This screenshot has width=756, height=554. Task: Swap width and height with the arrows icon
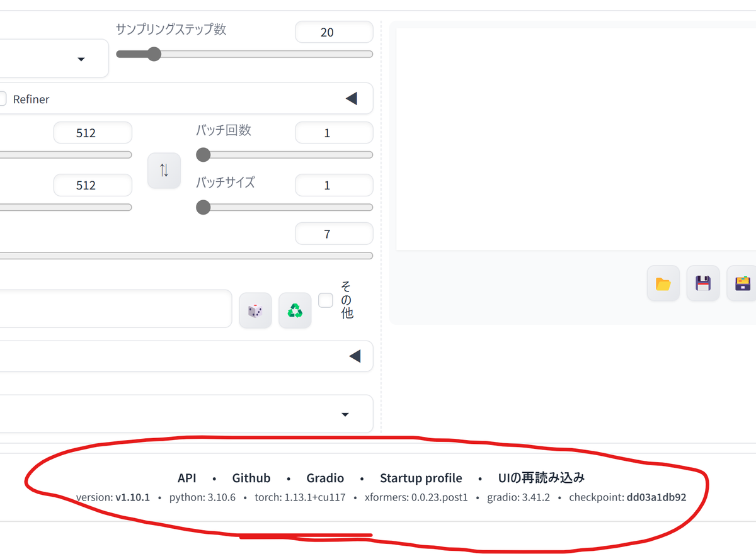pos(164,170)
